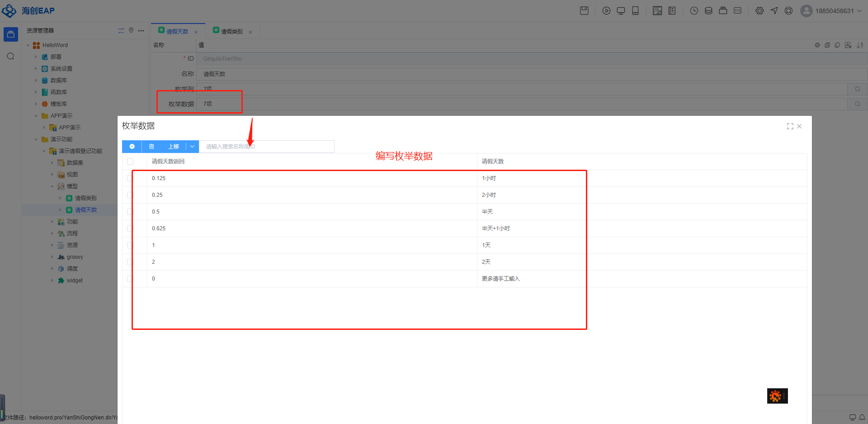Click the trash delete icon in dialog
This screenshot has height=424, width=868.
tap(151, 147)
